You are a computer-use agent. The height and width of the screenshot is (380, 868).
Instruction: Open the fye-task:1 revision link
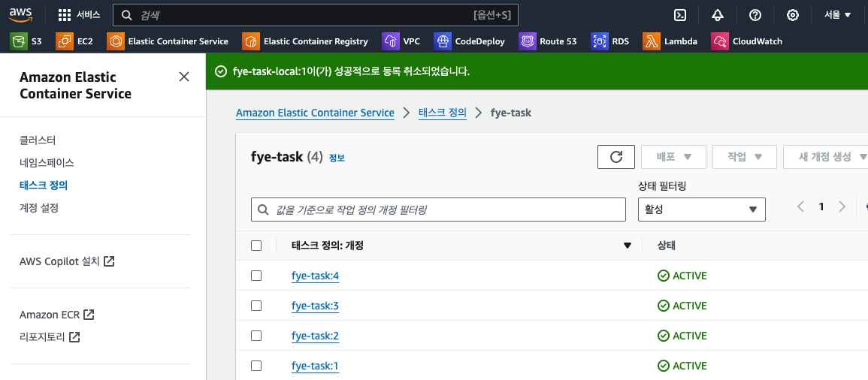pyautogui.click(x=315, y=365)
